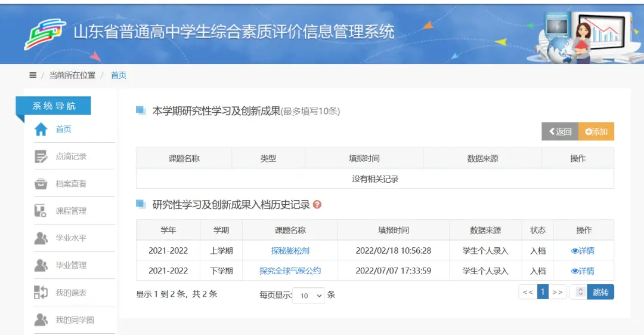Click the 系统导航 sidebar header

tap(54, 106)
